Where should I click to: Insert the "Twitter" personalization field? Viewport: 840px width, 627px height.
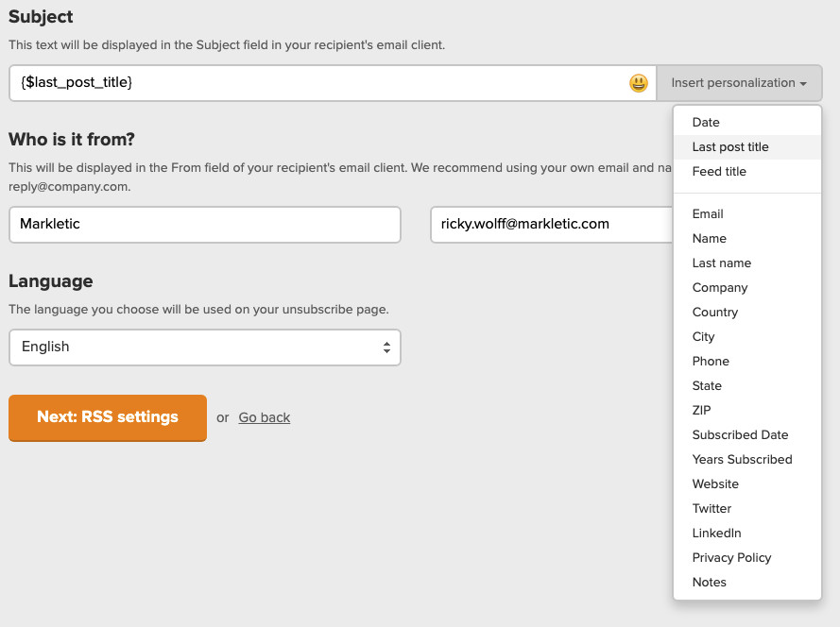click(711, 508)
